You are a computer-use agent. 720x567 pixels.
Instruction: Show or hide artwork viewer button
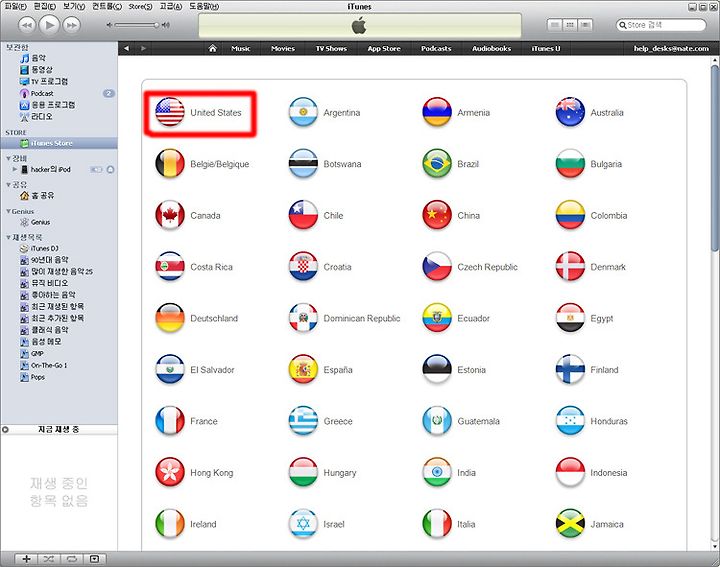pyautogui.click(x=95, y=559)
